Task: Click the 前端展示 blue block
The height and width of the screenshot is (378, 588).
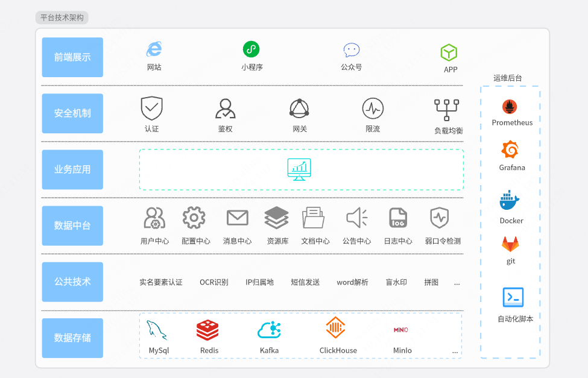Action: 72,57
